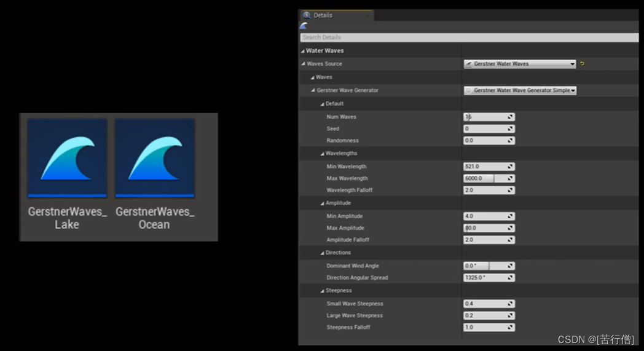644x351 pixels.
Task: Click the wave asset icon below the Details tab
Action: tap(304, 26)
